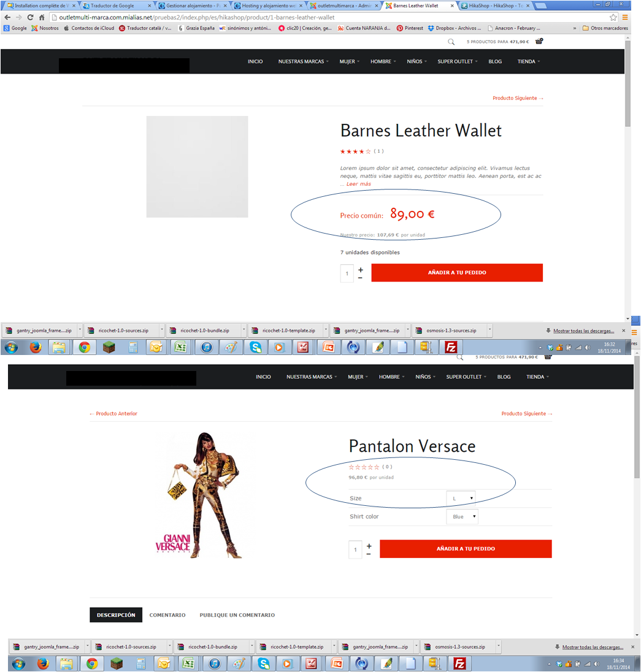
Task: Open Windows Explorer in the upper taskbar
Action: click(x=59, y=347)
